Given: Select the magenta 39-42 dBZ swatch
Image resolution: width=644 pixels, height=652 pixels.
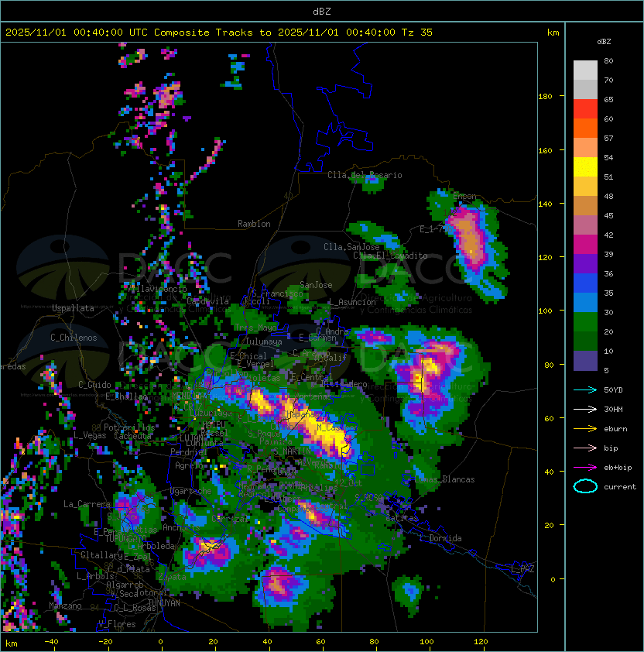Looking at the screenshot, I should pos(585,245).
